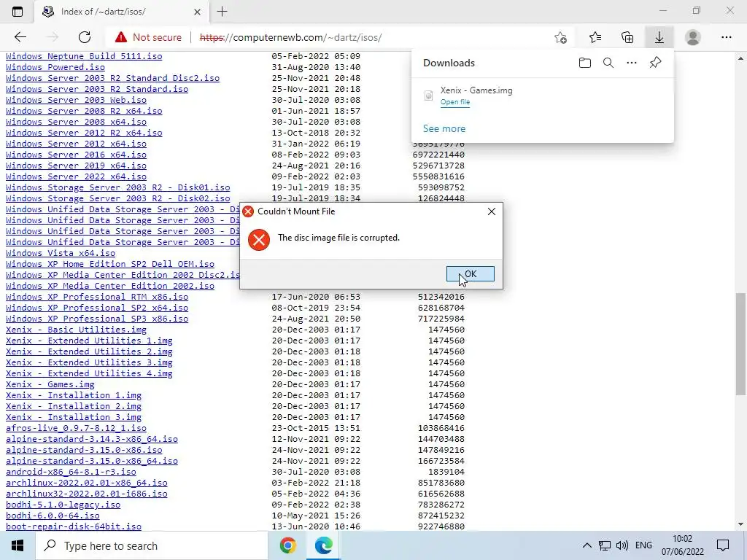The height and width of the screenshot is (560, 747).
Task: Click the tab actions menu icon
Action: (x=18, y=12)
